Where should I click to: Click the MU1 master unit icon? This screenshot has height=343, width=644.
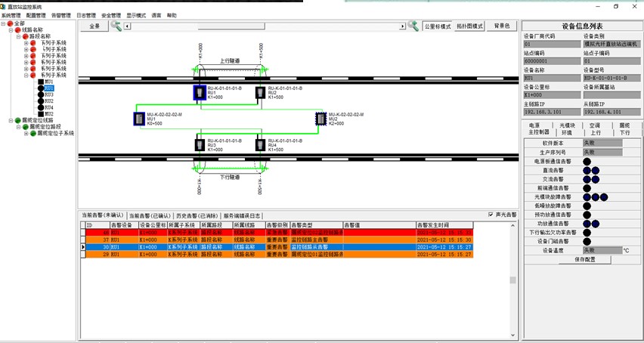tap(139, 119)
